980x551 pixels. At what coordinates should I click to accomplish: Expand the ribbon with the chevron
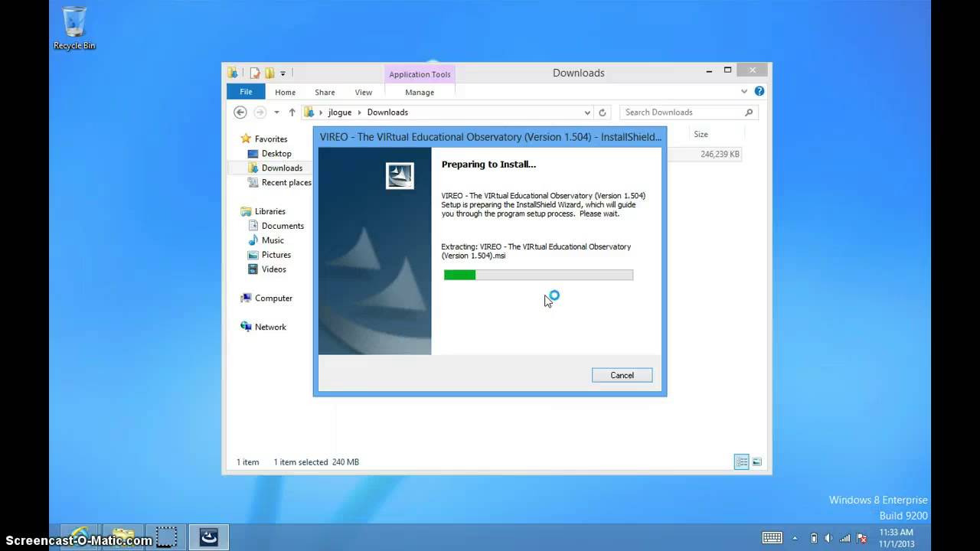click(x=744, y=91)
